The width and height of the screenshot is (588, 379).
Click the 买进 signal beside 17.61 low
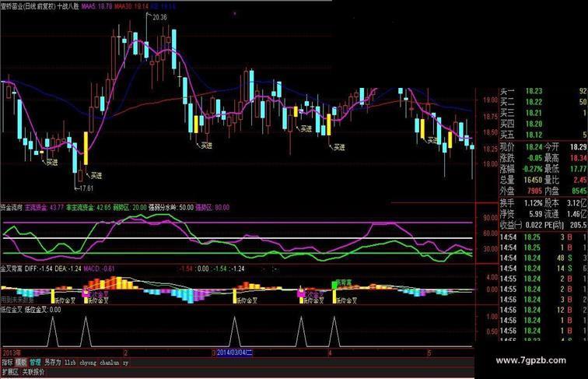point(96,176)
